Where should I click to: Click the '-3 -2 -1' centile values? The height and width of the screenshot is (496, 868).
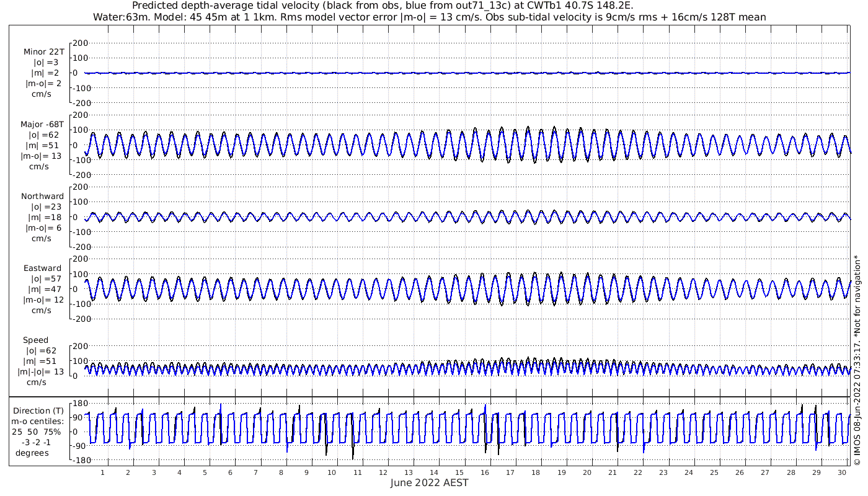point(38,442)
